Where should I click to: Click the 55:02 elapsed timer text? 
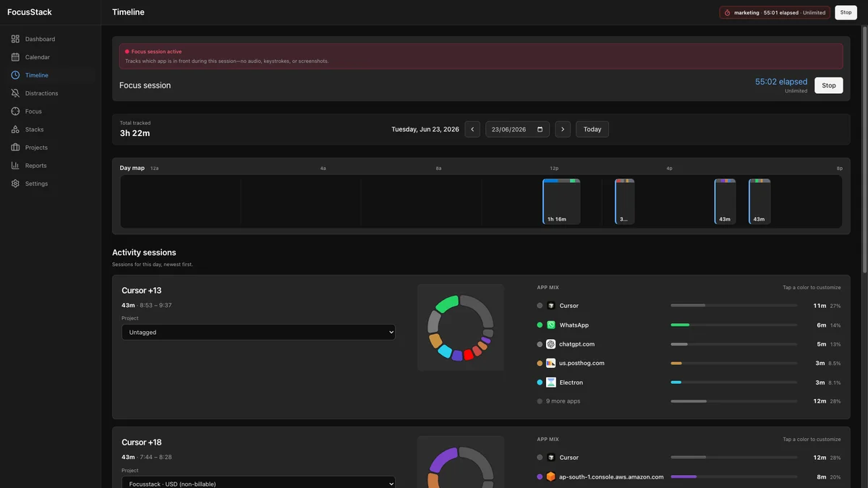[x=781, y=82]
